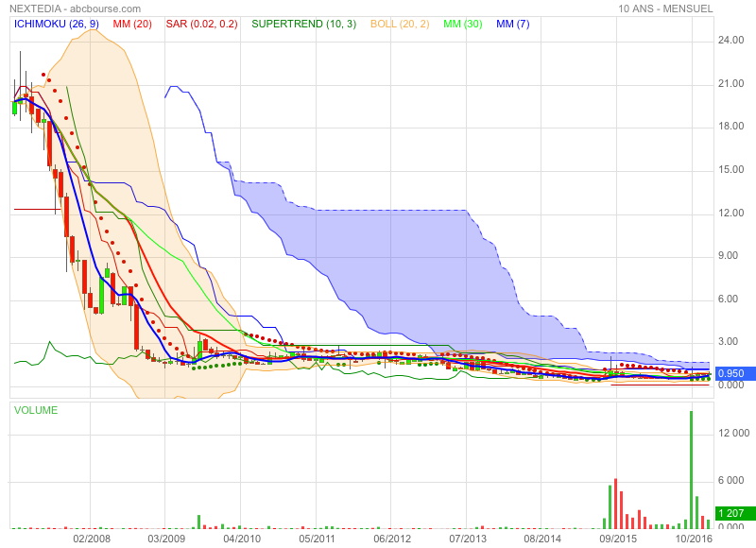
Task: Click the 07/2013 date axis label
Action: click(468, 539)
